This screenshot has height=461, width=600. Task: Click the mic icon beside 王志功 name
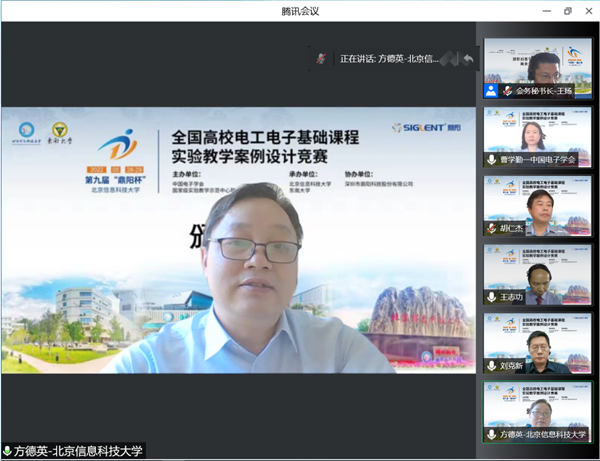[491, 298]
